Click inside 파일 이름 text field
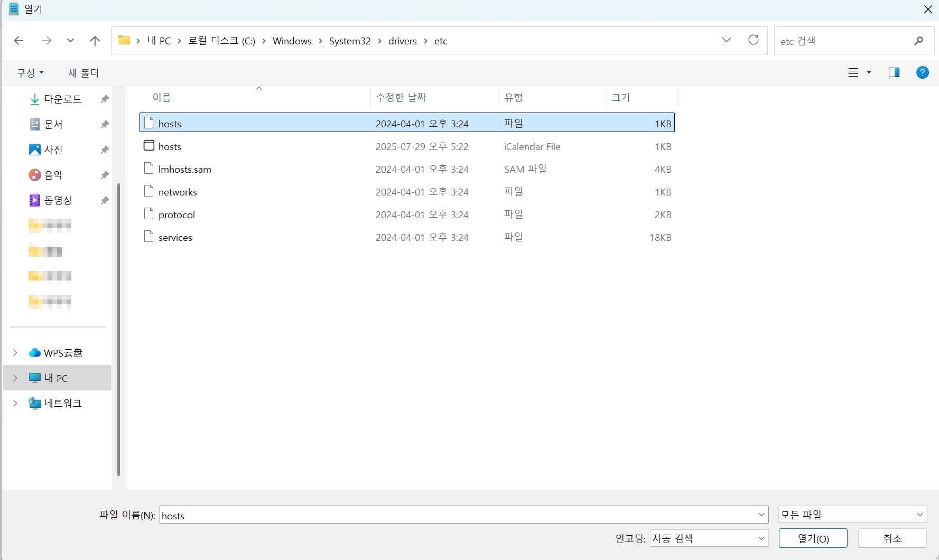The image size is (939, 560). (457, 515)
